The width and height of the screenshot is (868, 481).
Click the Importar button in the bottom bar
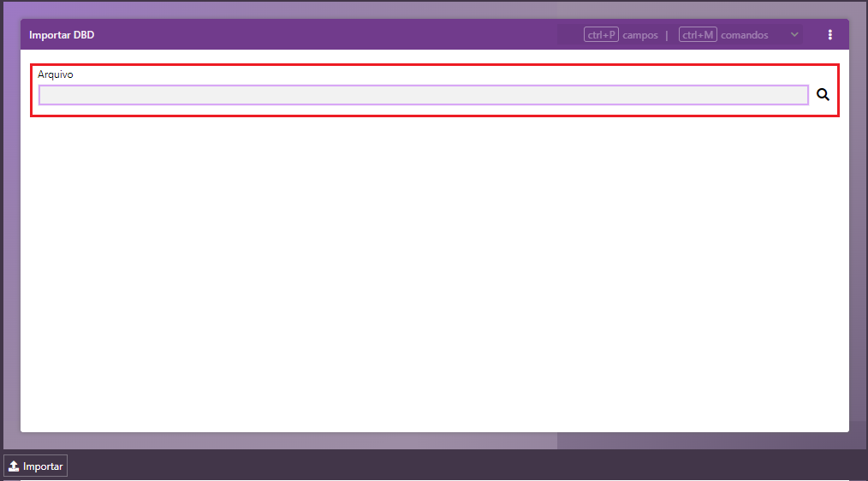[x=35, y=466]
